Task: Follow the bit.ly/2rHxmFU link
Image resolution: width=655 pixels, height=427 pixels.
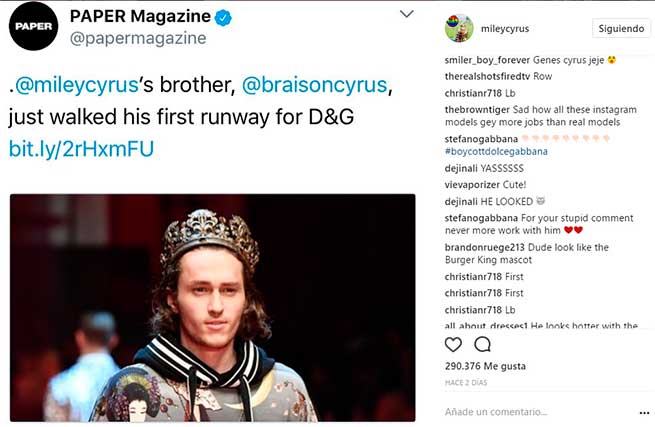Action: 81,149
